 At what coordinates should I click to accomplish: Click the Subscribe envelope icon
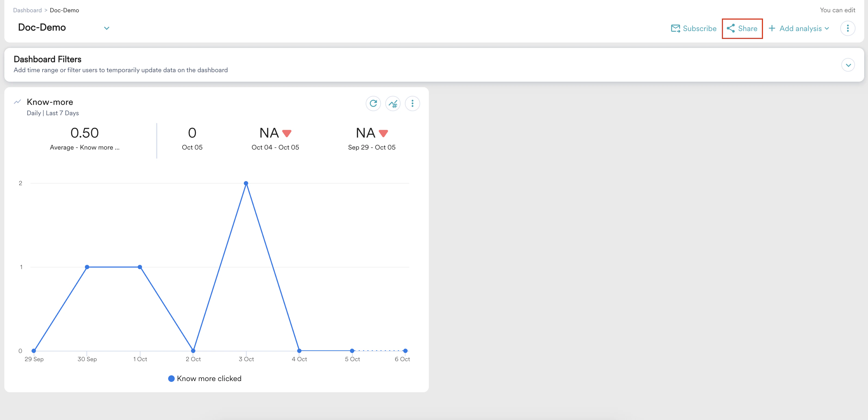point(675,28)
